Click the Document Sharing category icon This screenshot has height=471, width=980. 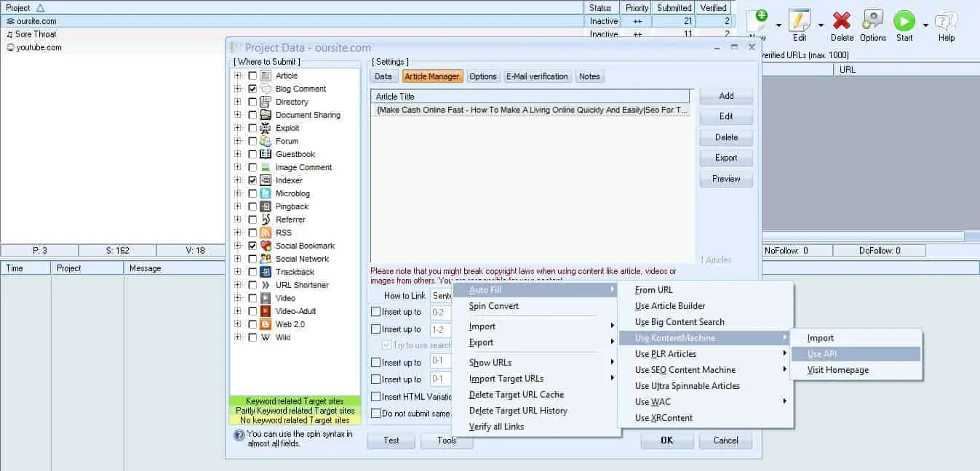(x=266, y=115)
